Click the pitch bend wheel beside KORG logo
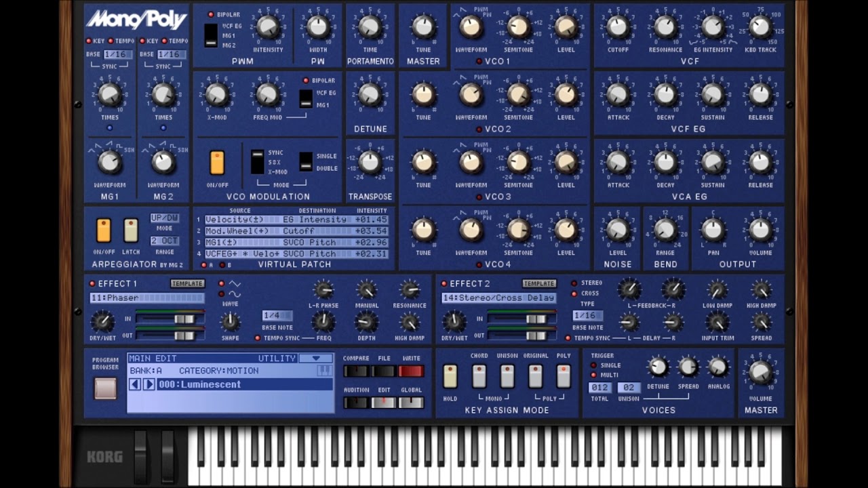This screenshot has width=868, height=488. point(140,457)
